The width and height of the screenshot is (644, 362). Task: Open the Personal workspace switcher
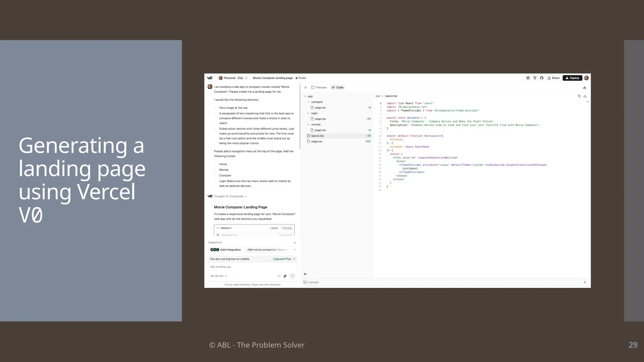point(233,78)
